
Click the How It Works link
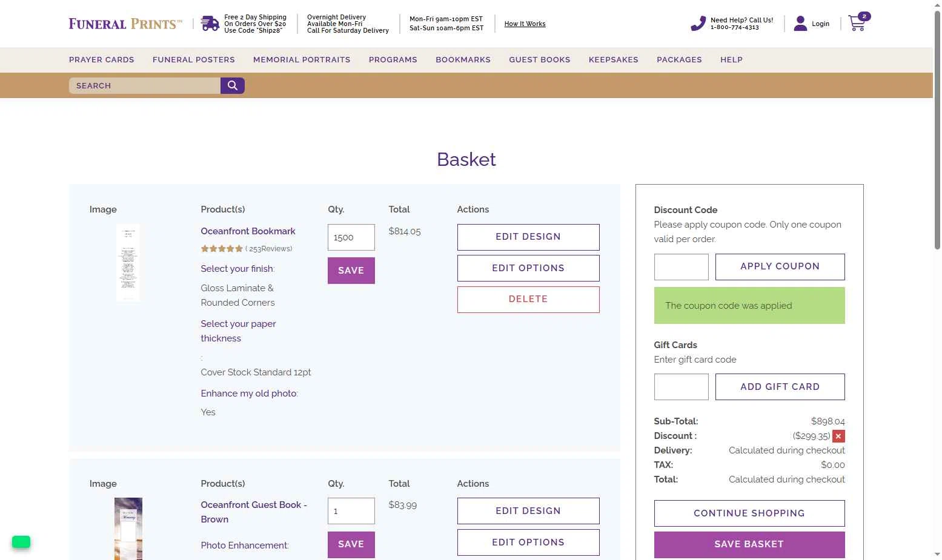(x=525, y=24)
